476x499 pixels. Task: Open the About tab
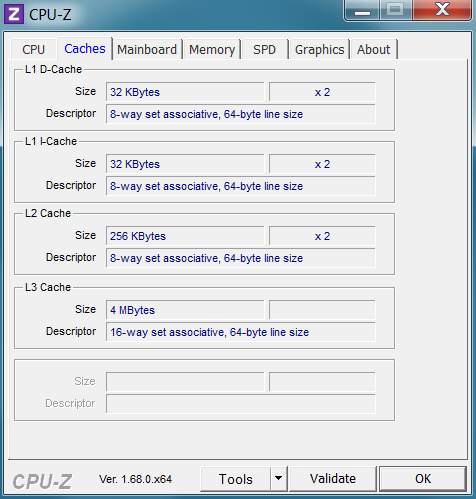373,50
